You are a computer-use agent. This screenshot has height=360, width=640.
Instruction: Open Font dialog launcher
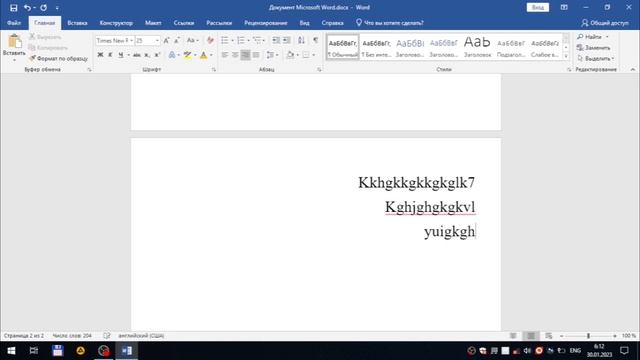(213, 70)
